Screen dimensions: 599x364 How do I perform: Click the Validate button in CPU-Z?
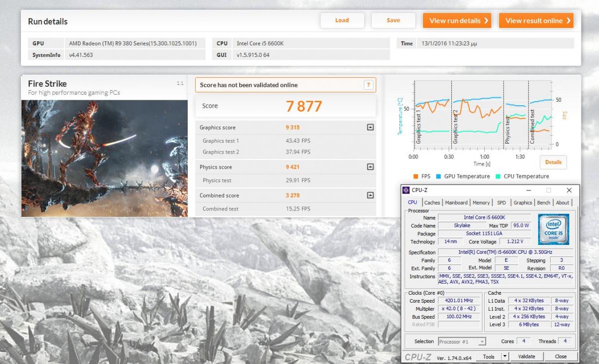point(526,357)
